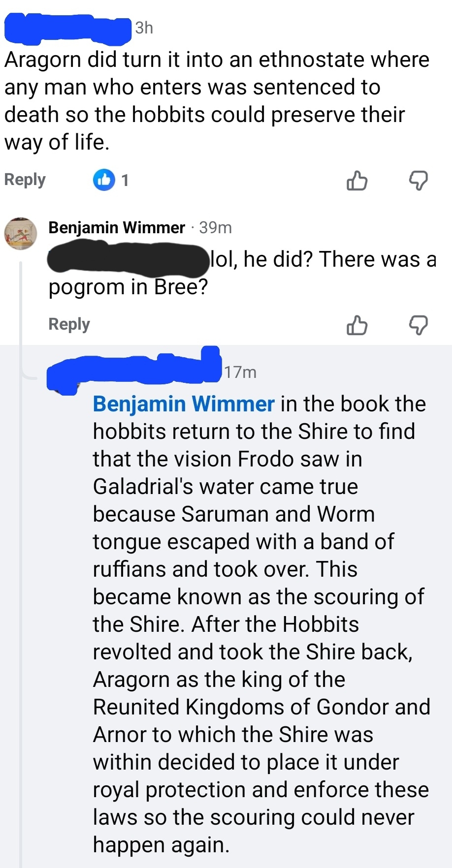452x868 pixels.
Task: Thumbs down the pogrom in Bree comment
Action: [x=418, y=325]
